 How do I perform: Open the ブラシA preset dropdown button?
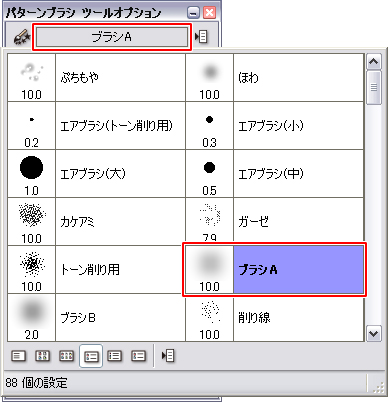[x=112, y=37]
